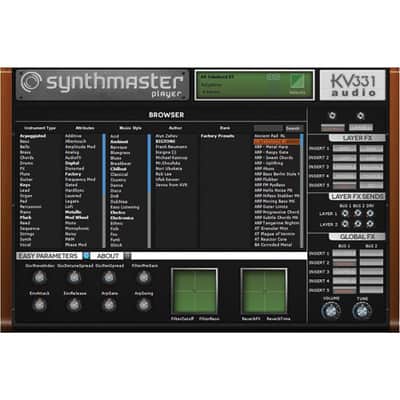Click the KV331 audio logo
The width and height of the screenshot is (400, 400).
pyautogui.click(x=353, y=85)
